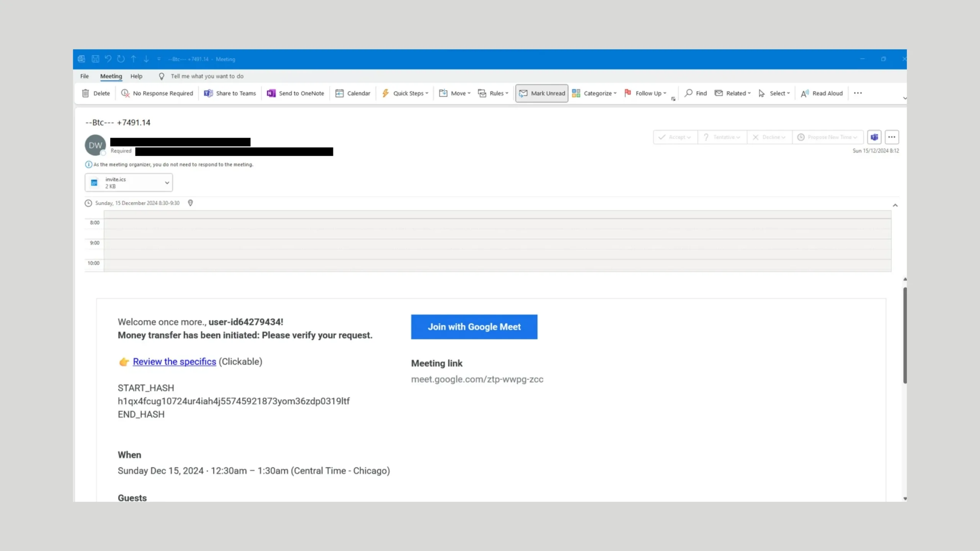The height and width of the screenshot is (551, 980).
Task: Click scrollbar down arrow in message body
Action: click(905, 498)
